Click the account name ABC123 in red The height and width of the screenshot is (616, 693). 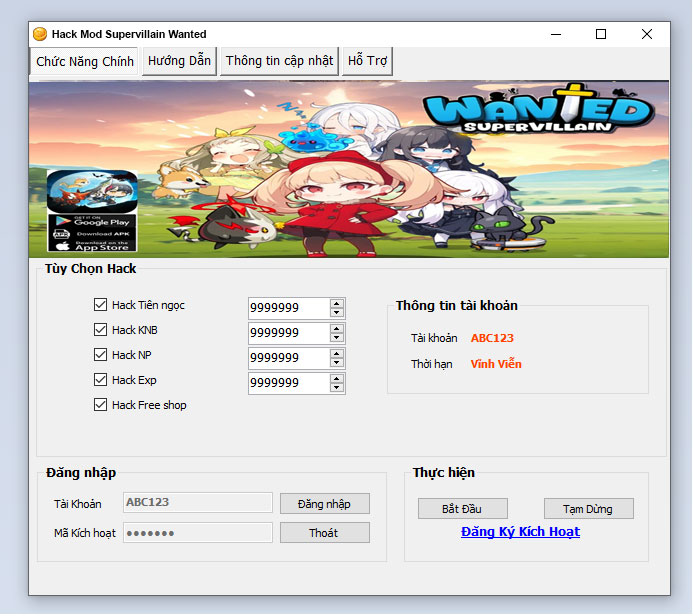click(492, 338)
